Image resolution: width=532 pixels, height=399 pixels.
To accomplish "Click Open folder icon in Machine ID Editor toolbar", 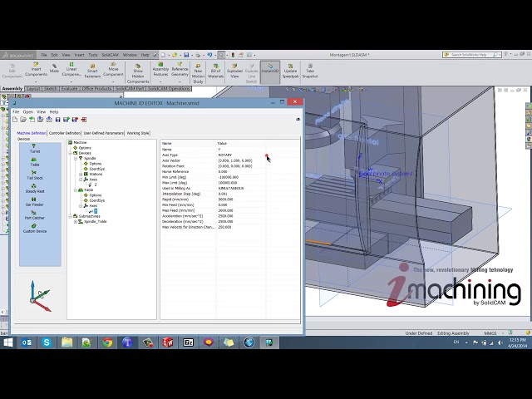I will 23,120.
